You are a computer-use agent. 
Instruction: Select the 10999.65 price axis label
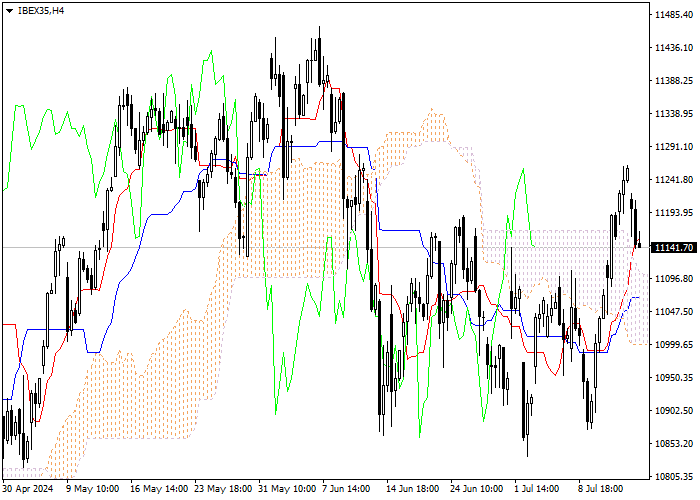pyautogui.click(x=674, y=345)
